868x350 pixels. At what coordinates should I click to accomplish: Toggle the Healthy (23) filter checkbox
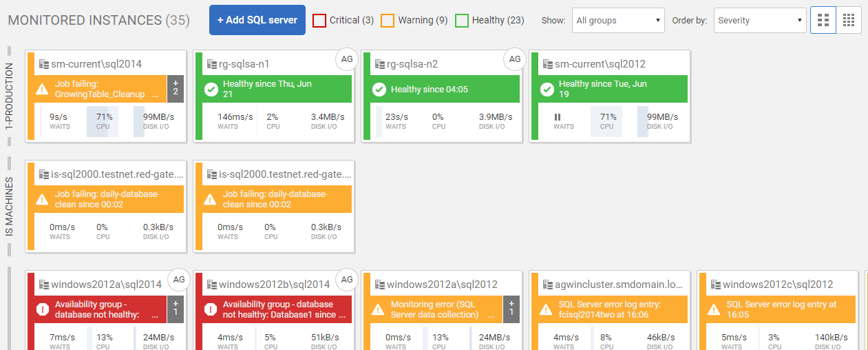(462, 21)
